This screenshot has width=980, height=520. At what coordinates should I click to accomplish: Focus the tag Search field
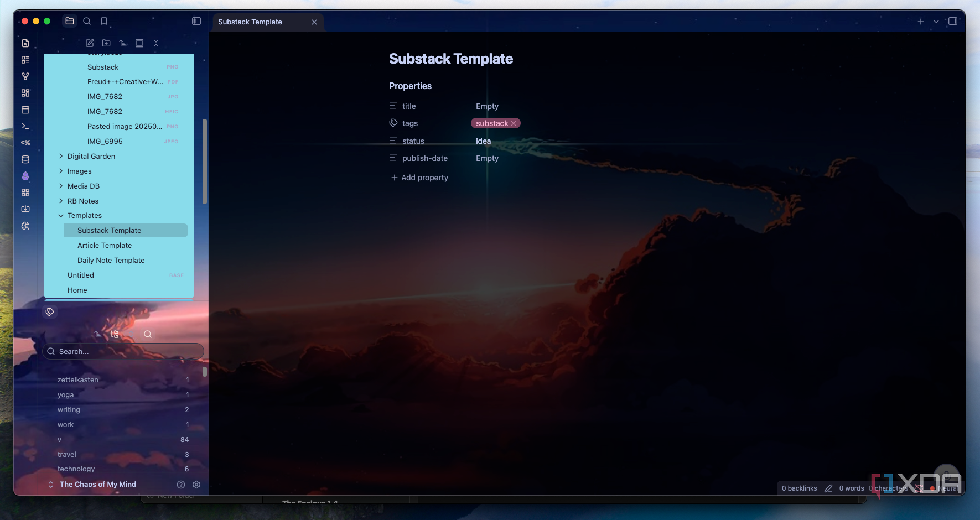point(123,351)
